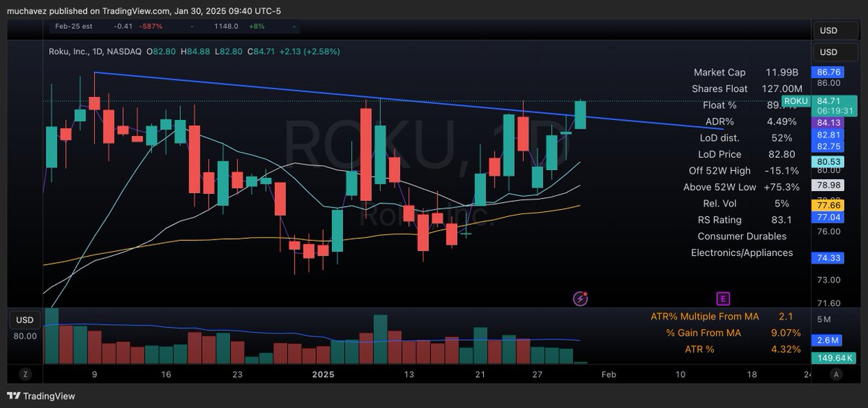The width and height of the screenshot is (868, 408).
Task: Click the LoD dist. 52% value
Action: tap(782, 137)
